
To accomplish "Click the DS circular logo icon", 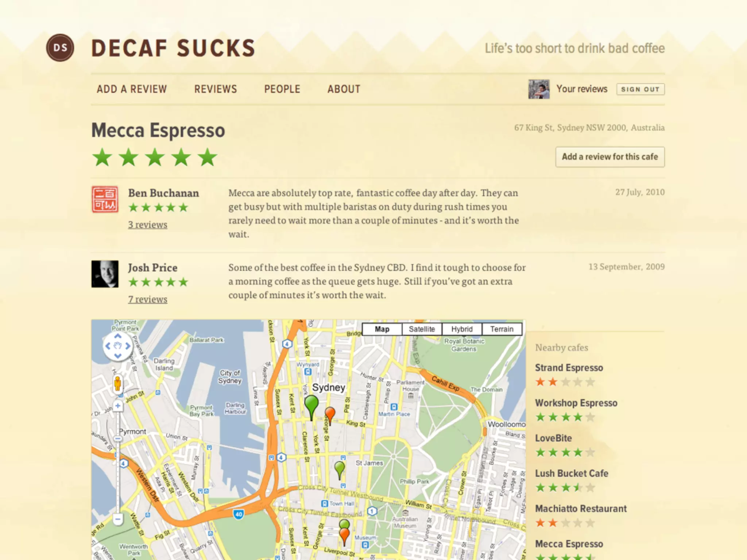I will pos(60,48).
